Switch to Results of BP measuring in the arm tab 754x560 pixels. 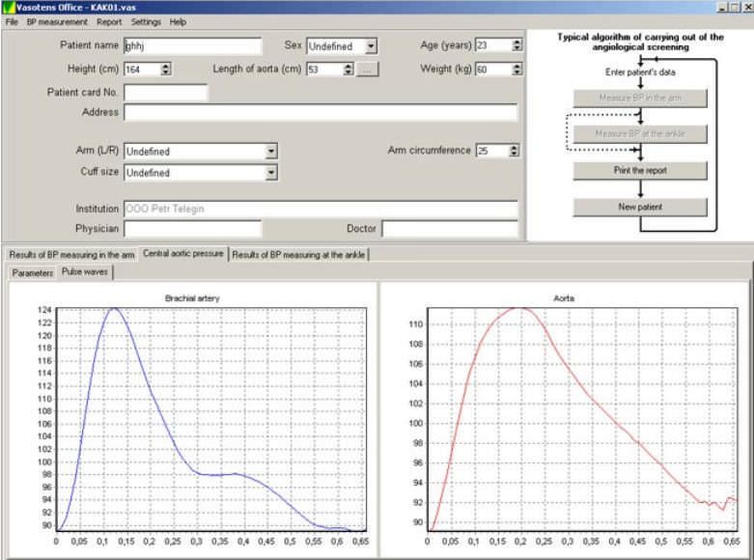71,255
